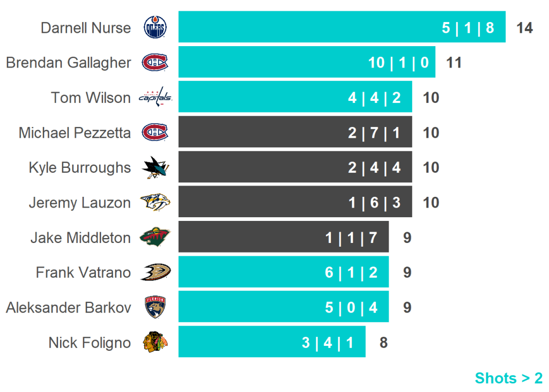Image resolution: width=549 pixels, height=392 pixels.
Task: Click the Florida Panthers logo
Action: 155,307
